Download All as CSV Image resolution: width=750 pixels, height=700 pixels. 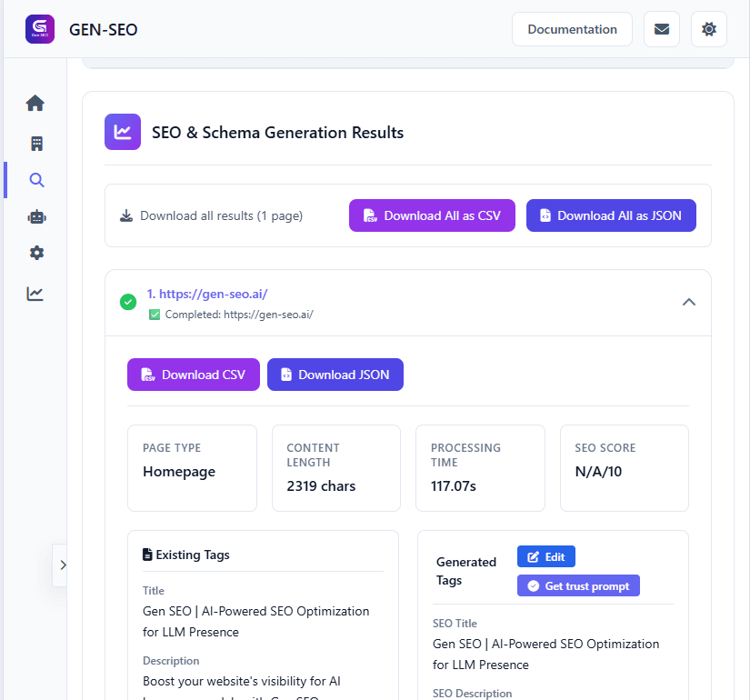[x=432, y=215]
